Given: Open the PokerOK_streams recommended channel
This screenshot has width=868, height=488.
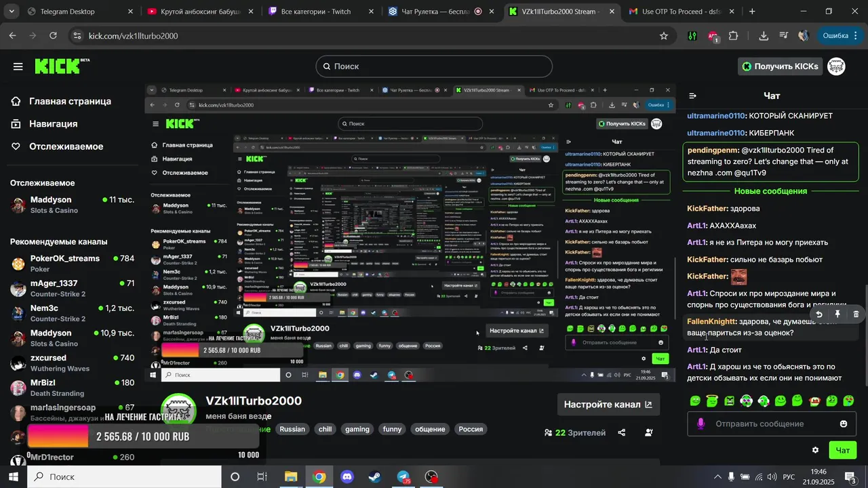Looking at the screenshot, I should click(72, 264).
